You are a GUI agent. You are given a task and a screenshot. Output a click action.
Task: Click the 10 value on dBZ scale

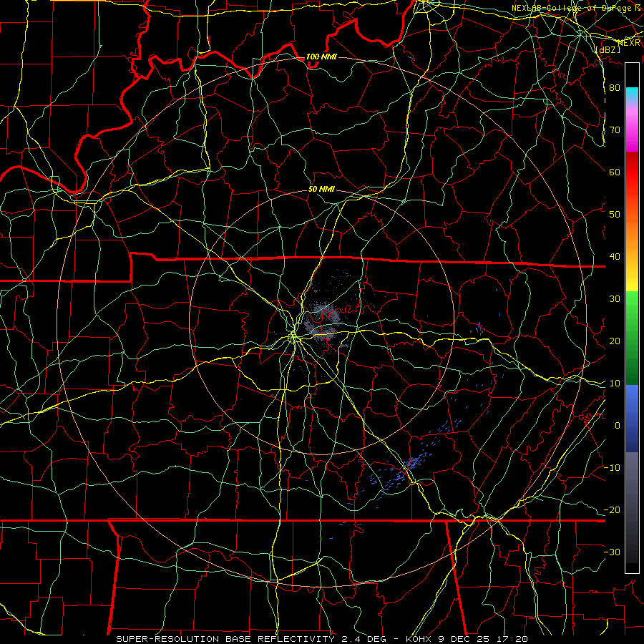[615, 384]
